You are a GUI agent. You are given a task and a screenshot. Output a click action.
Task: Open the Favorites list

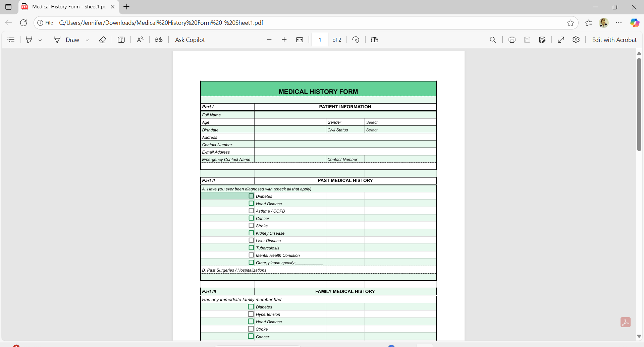click(x=589, y=23)
